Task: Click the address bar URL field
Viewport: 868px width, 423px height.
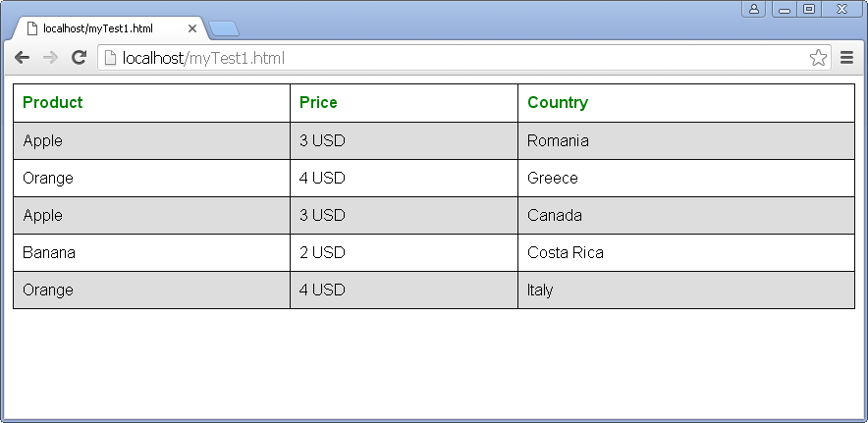Action: click(x=452, y=58)
